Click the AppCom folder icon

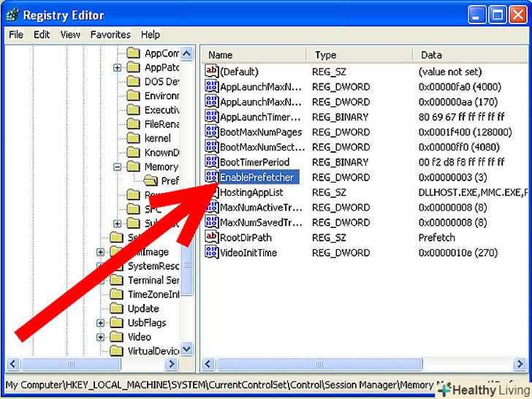click(x=133, y=53)
